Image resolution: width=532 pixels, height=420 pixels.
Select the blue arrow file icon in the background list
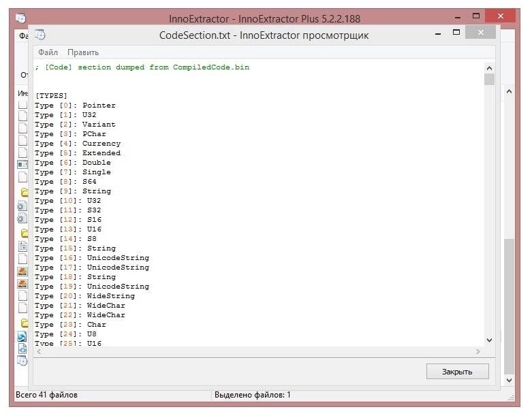(22, 336)
